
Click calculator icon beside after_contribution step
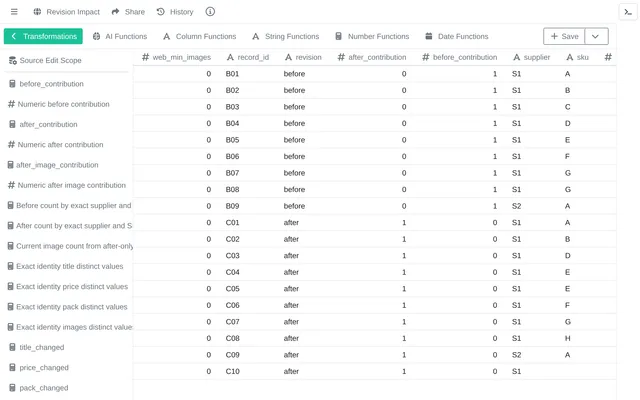[12, 124]
